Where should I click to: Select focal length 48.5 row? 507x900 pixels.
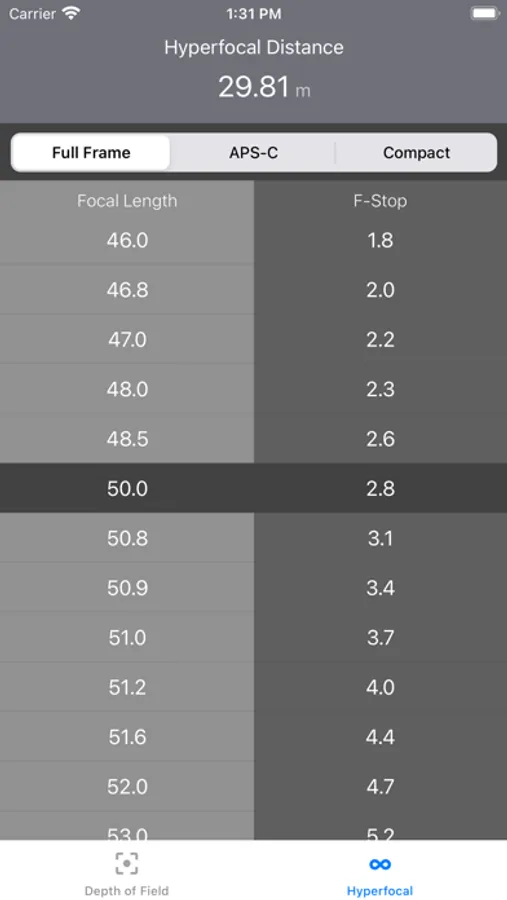(127, 439)
